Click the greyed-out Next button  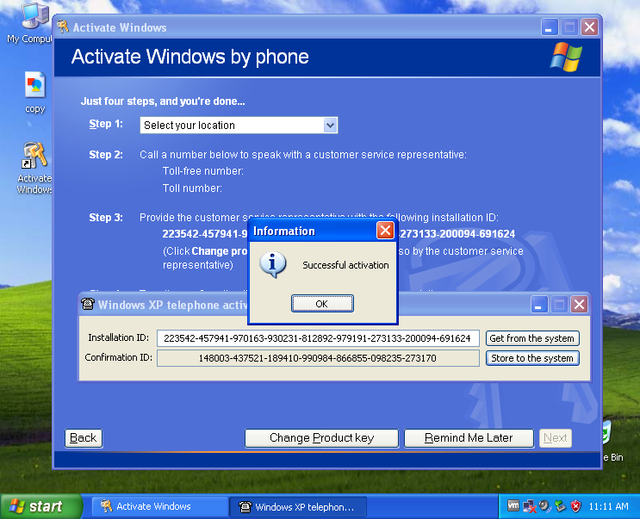coord(555,438)
